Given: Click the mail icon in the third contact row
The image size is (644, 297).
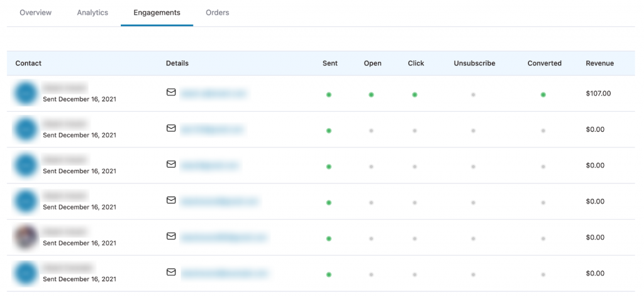Looking at the screenshot, I should point(171,164).
